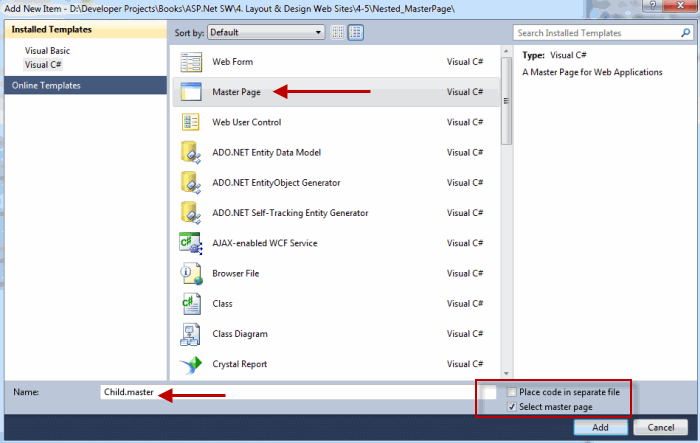This screenshot has height=443, width=700.
Task: Enable Place code in separate file
Action: pos(512,392)
